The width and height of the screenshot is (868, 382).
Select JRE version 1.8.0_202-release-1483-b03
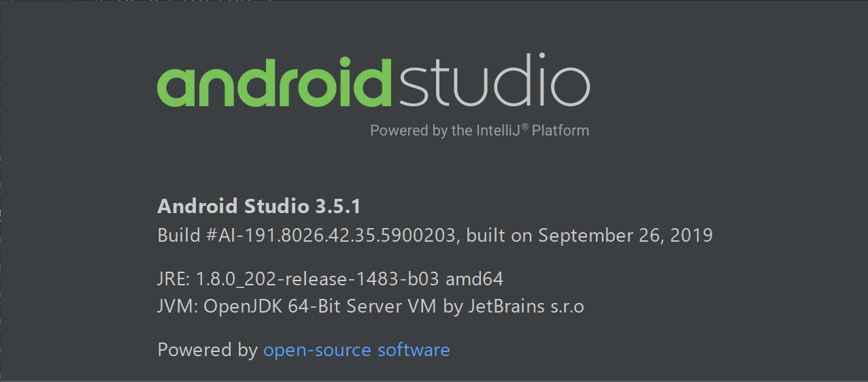318,278
